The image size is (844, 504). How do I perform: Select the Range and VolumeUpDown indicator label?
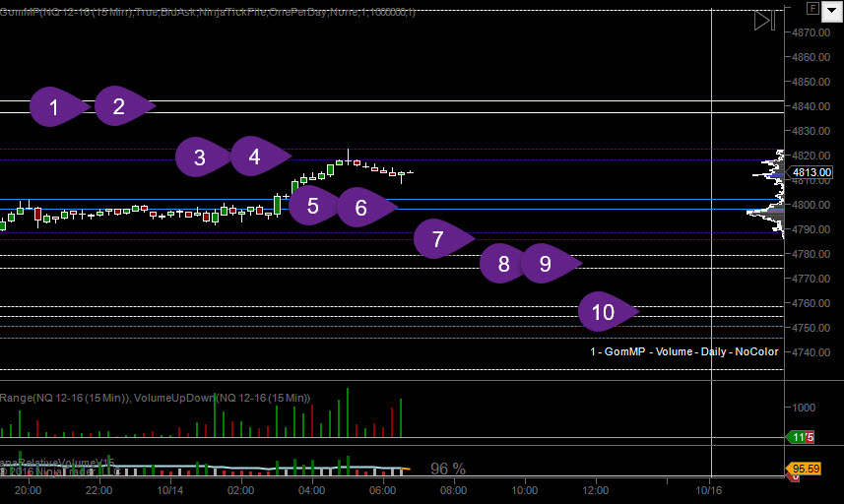pos(155,398)
